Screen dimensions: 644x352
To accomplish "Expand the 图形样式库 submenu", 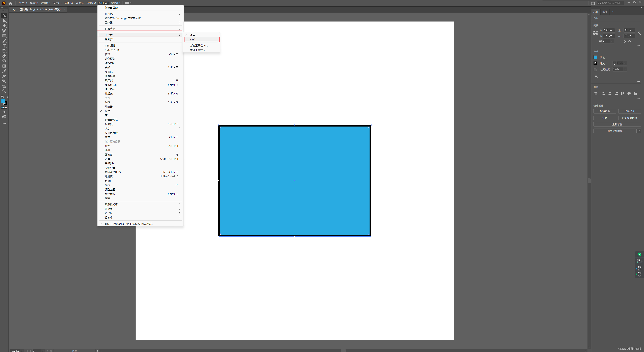I will coord(140,205).
